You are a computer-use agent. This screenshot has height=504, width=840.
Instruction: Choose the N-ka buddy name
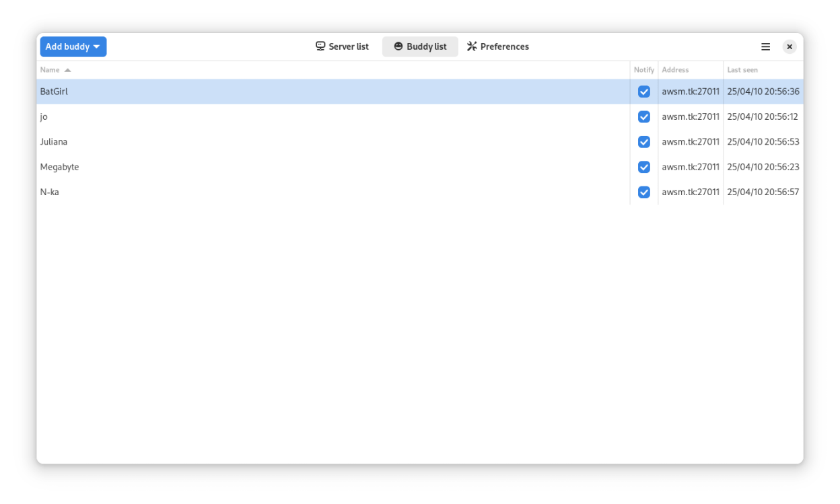pos(50,192)
